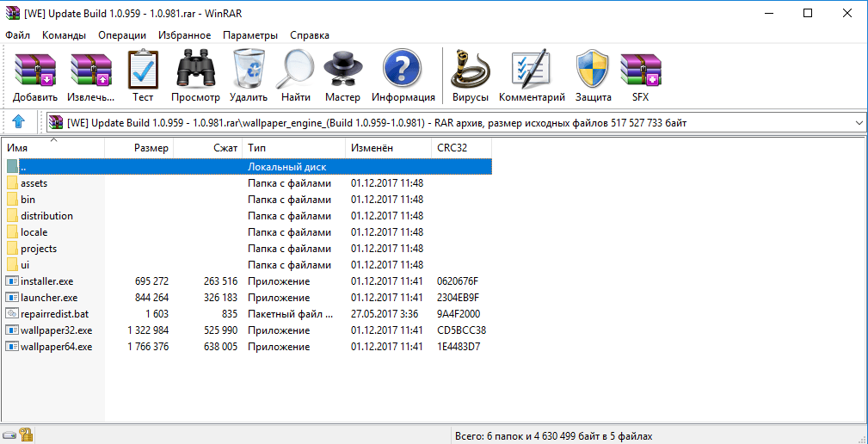Open the Избранное menu

184,35
